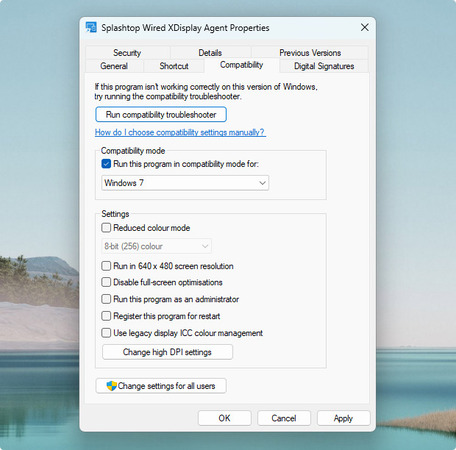Click Change high DPI settings button

pyautogui.click(x=167, y=352)
